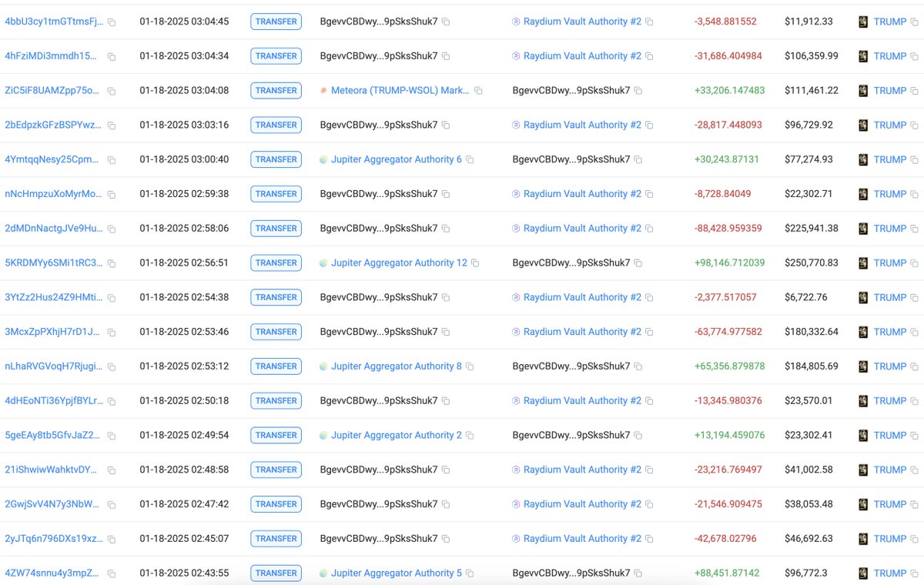Copy Jupiter Aggregator Authority 5 address icon
This screenshot has width=924, height=585.
470,574
